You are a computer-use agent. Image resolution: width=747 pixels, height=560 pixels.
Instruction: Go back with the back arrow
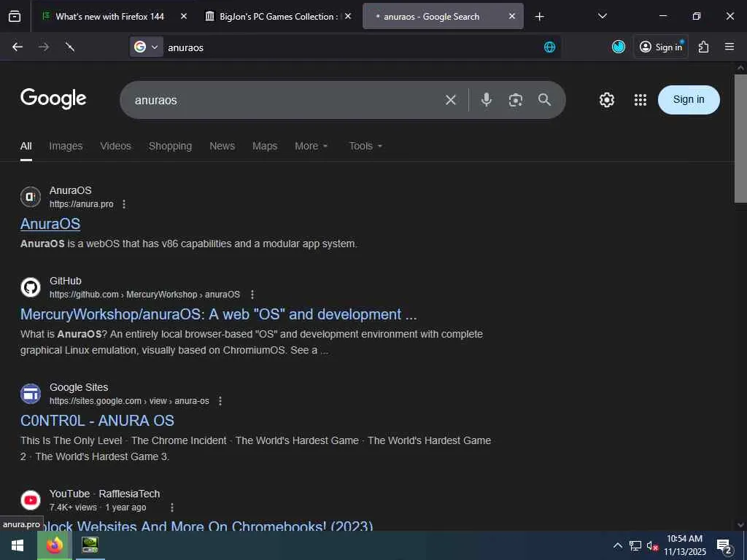tap(18, 47)
